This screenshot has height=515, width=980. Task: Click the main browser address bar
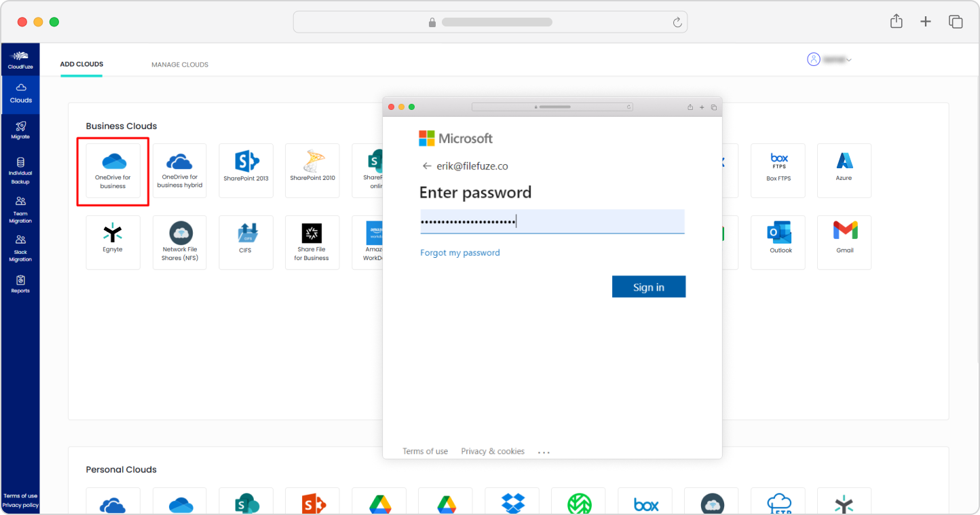490,22
